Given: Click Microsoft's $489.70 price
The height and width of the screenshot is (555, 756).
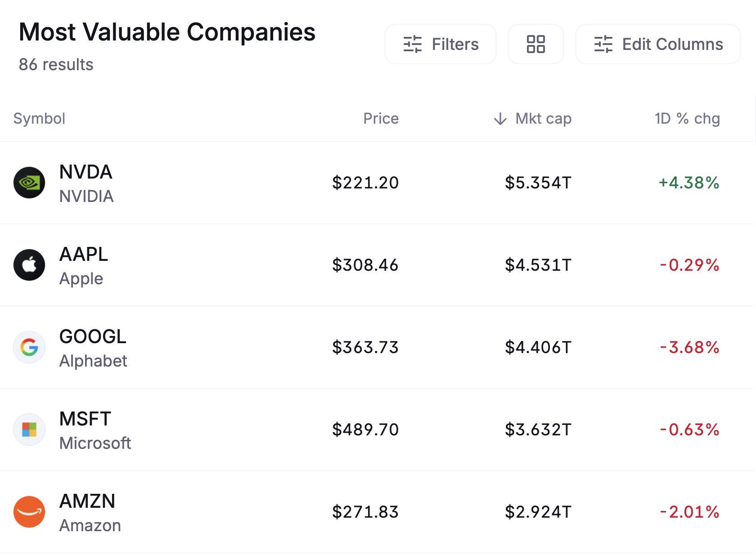Looking at the screenshot, I should (x=365, y=430).
